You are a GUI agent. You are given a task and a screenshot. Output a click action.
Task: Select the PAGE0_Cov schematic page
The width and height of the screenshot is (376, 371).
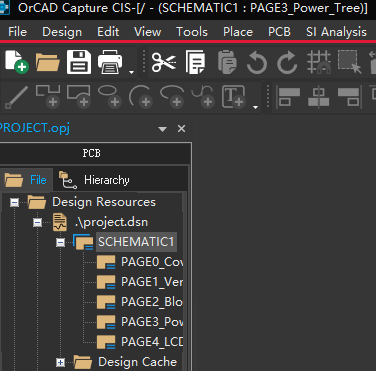(152, 262)
